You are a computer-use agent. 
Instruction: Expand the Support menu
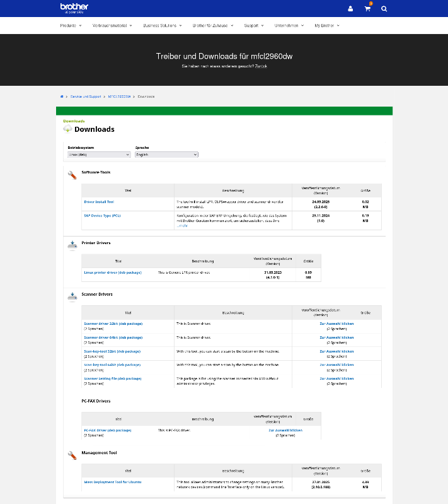click(x=254, y=25)
